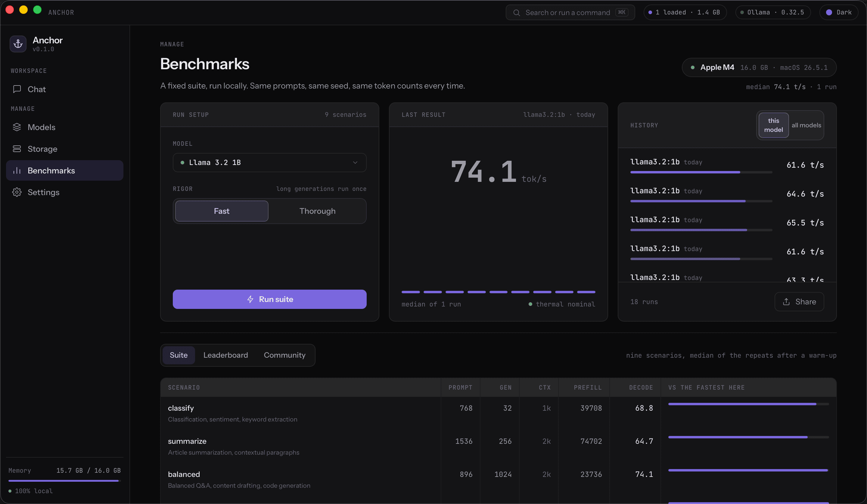Click the balanced scenario row
This screenshot has height=504, width=867.
click(x=498, y=479)
